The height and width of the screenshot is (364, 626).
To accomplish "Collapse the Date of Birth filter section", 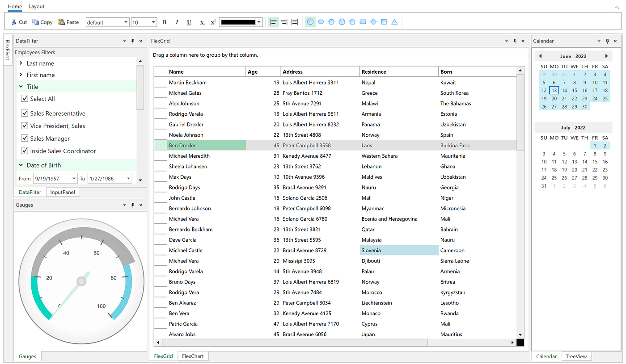I will [20, 164].
